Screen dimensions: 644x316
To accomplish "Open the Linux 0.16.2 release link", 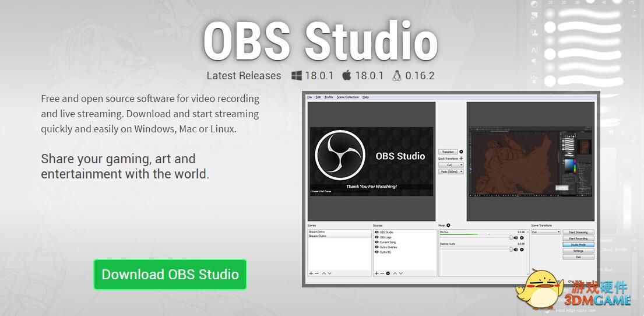I will [420, 76].
